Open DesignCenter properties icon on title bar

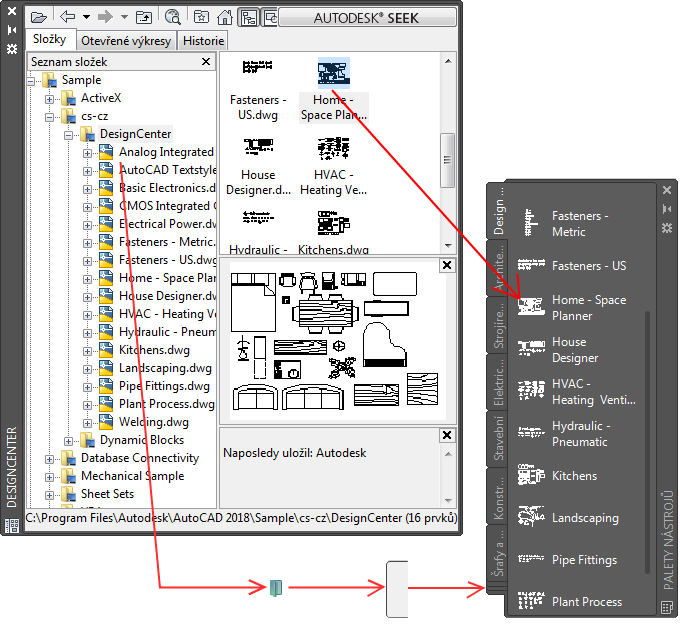click(x=12, y=49)
